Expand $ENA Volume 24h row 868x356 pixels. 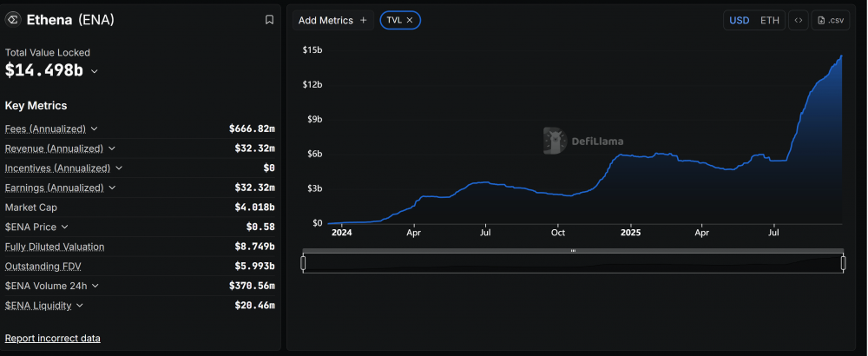[x=94, y=286]
